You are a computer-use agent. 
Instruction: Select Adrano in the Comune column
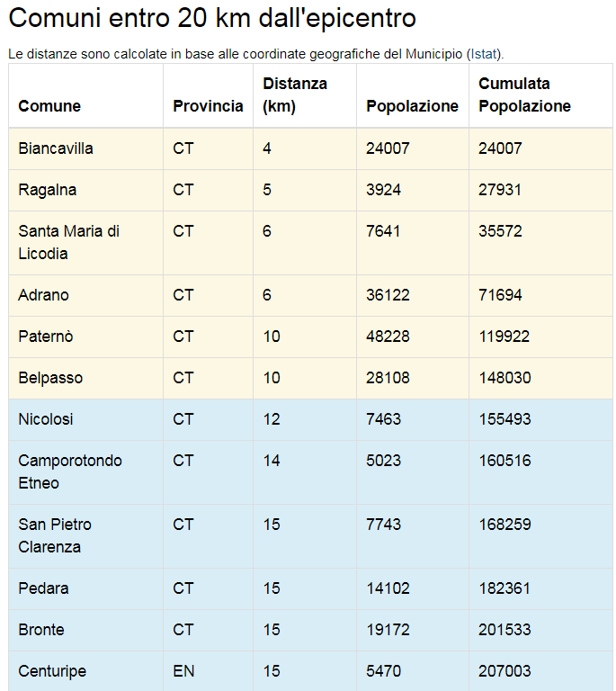click(x=43, y=295)
